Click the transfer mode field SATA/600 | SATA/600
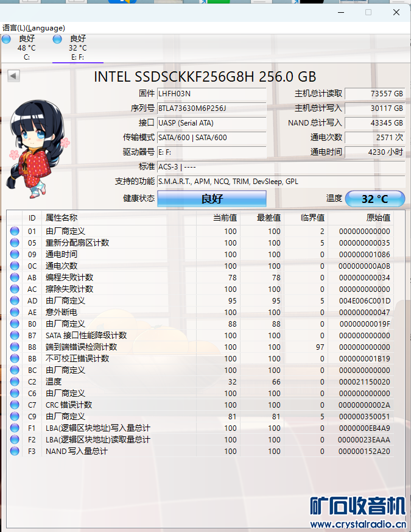 (x=212, y=137)
